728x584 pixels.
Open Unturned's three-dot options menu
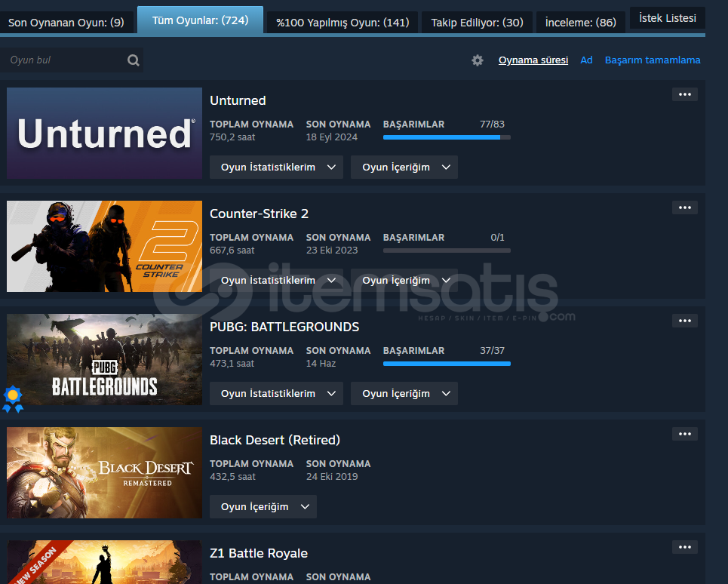point(685,94)
